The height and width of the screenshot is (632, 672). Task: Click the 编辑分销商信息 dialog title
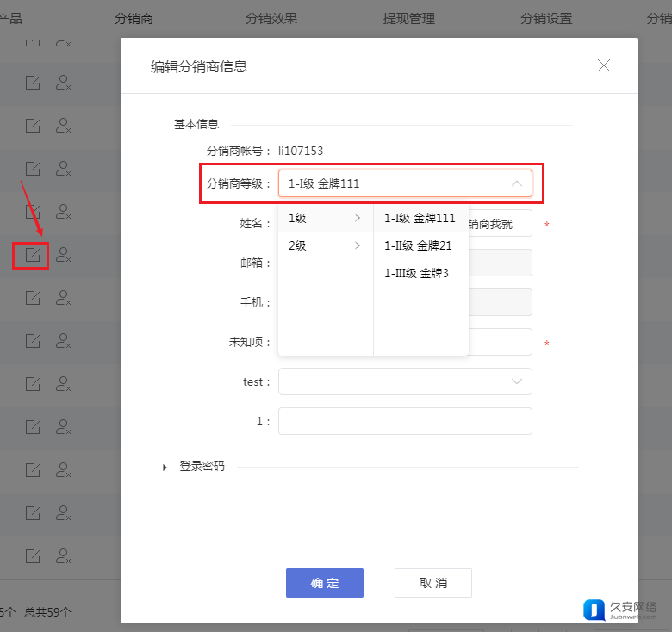(199, 67)
